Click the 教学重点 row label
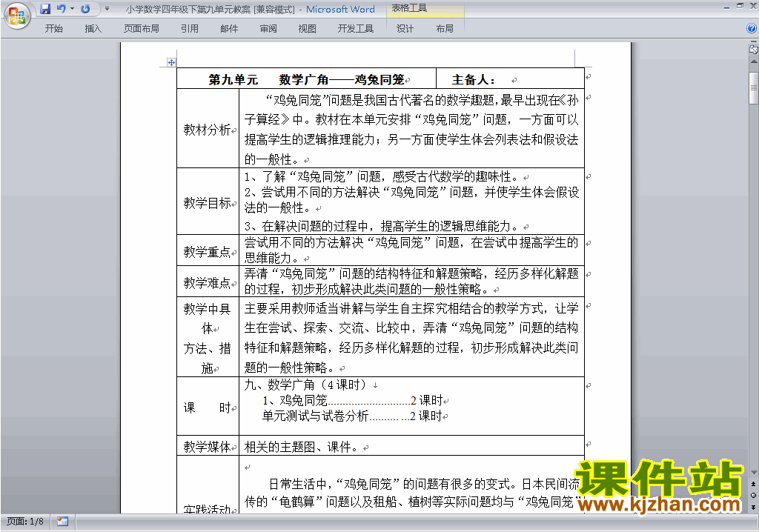Screen dimensions: 759x532 point(208,251)
